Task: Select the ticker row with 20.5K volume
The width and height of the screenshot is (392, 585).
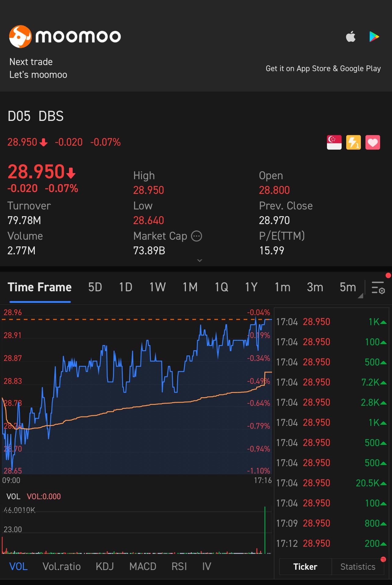Action: (332, 483)
